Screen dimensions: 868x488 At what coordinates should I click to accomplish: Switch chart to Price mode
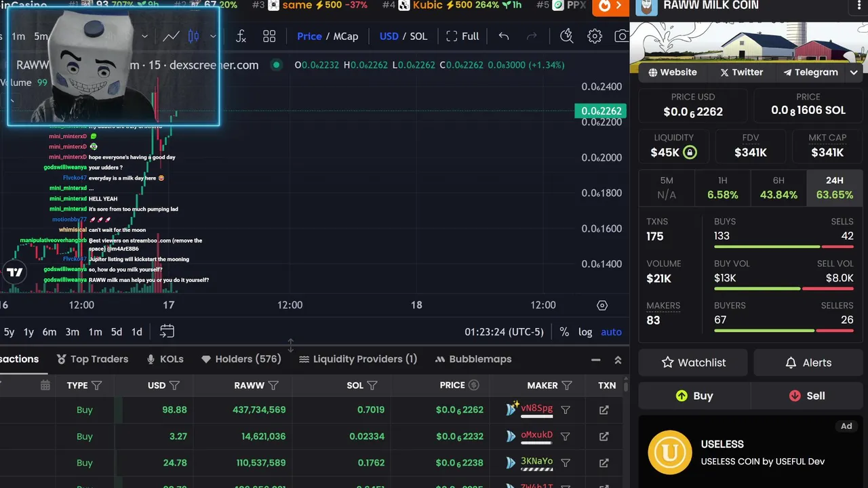(309, 37)
